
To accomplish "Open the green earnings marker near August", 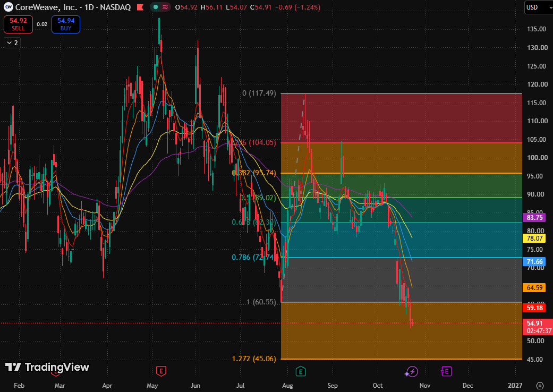I will pyautogui.click(x=301, y=371).
